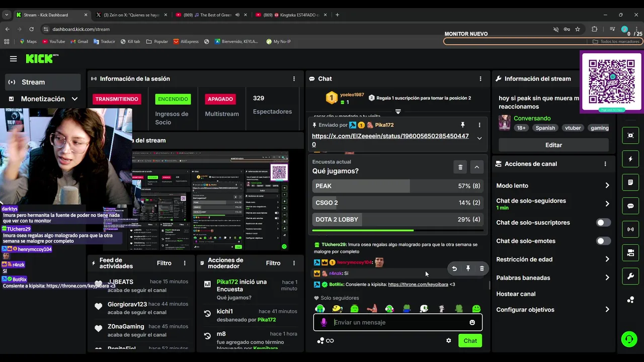
Task: Click the green headset support icon
Action: [629, 339]
